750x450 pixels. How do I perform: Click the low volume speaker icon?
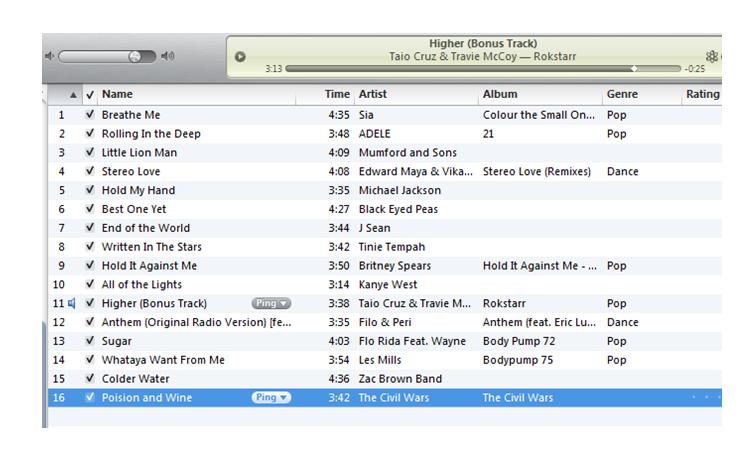click(49, 56)
